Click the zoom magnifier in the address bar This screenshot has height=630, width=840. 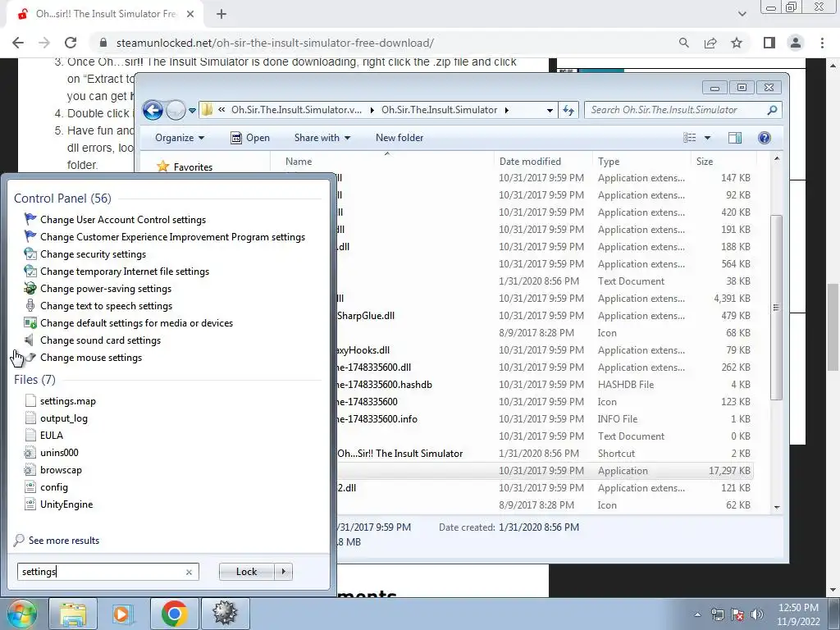tap(683, 43)
